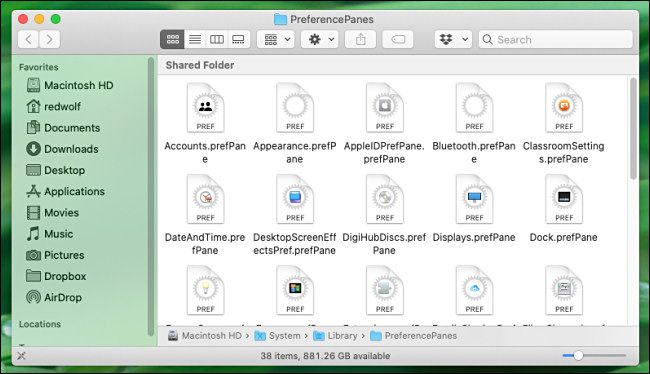650x374 pixels.
Task: Go back with the left arrow
Action: (29, 39)
